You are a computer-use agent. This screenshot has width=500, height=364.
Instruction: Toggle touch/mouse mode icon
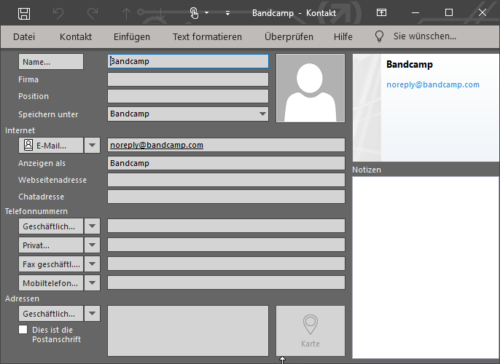[194, 13]
